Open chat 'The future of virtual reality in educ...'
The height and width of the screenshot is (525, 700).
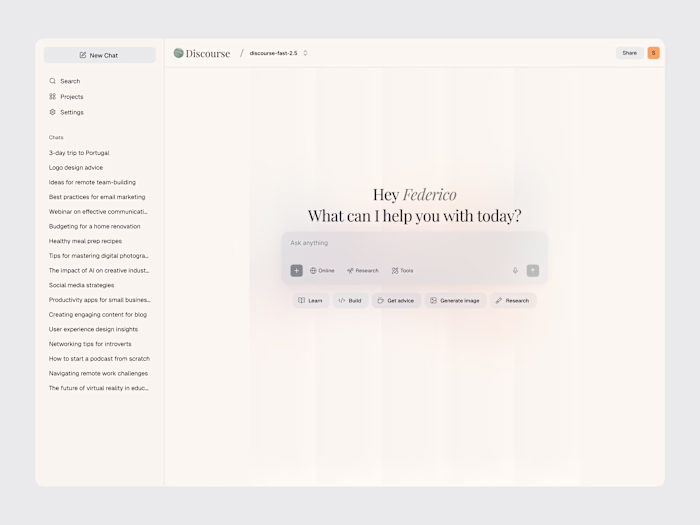coord(99,388)
